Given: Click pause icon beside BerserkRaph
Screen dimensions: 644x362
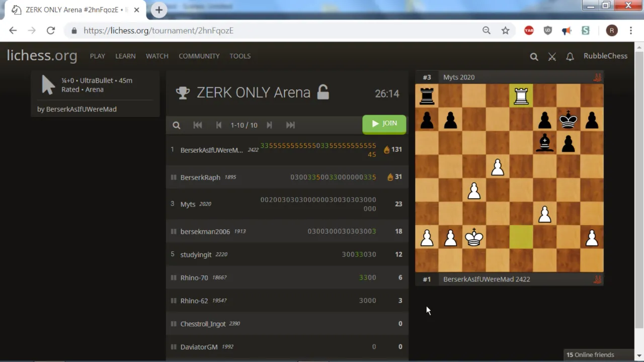Looking at the screenshot, I should [x=174, y=177].
